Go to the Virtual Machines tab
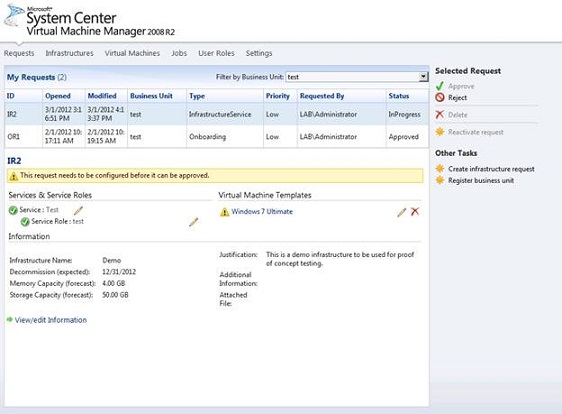This screenshot has width=562, height=414. pyautogui.click(x=132, y=53)
